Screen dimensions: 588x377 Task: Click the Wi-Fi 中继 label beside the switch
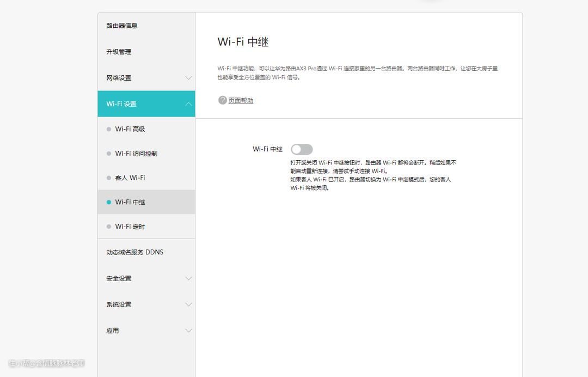point(267,149)
